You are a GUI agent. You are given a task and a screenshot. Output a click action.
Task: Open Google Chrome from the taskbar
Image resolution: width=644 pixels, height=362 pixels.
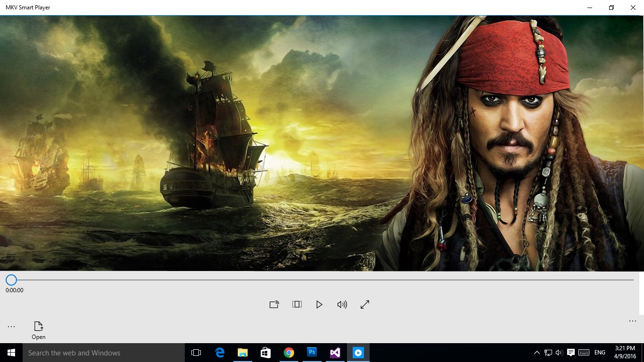289,353
